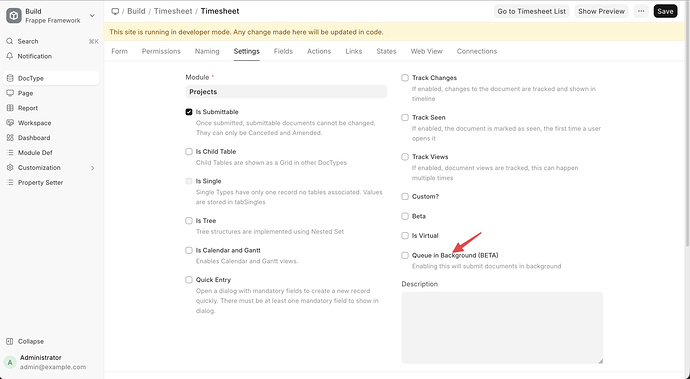Click the Property Setter list icon

click(x=10, y=182)
